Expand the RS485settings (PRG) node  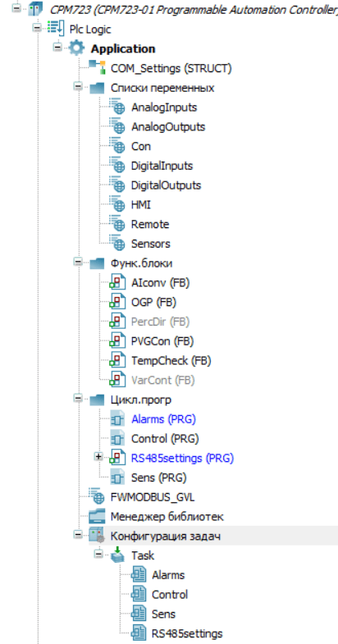[98, 457]
